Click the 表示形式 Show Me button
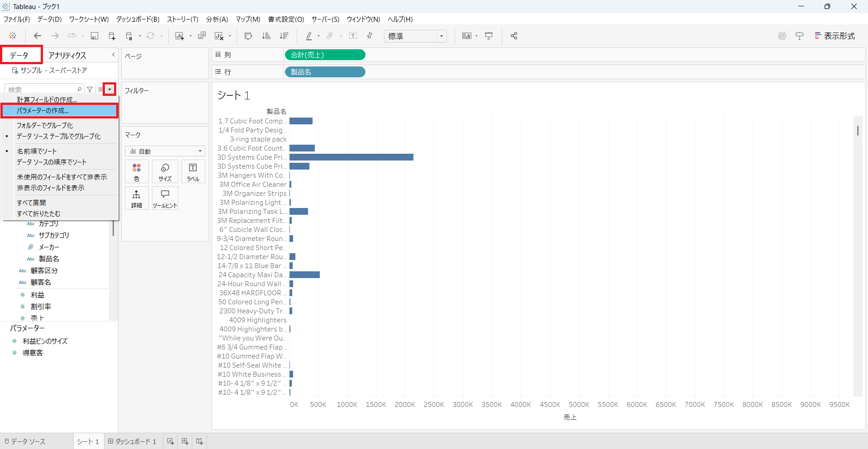The width and height of the screenshot is (868, 449). (x=835, y=36)
